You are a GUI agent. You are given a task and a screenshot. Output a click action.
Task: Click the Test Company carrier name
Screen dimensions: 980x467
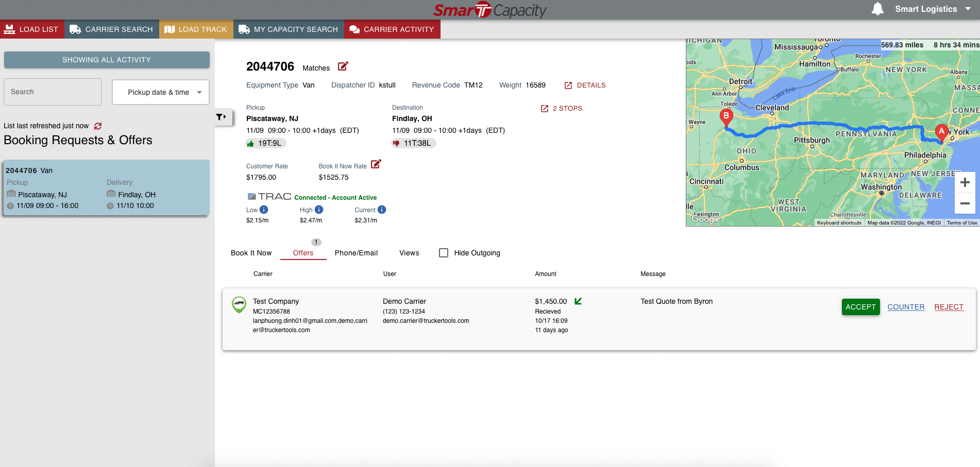click(276, 301)
